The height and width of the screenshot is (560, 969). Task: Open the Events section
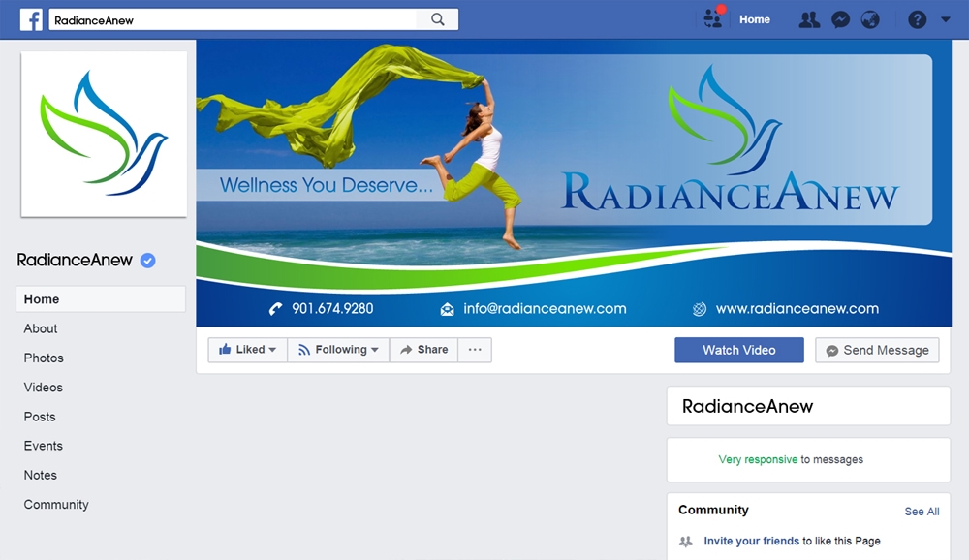coord(44,446)
